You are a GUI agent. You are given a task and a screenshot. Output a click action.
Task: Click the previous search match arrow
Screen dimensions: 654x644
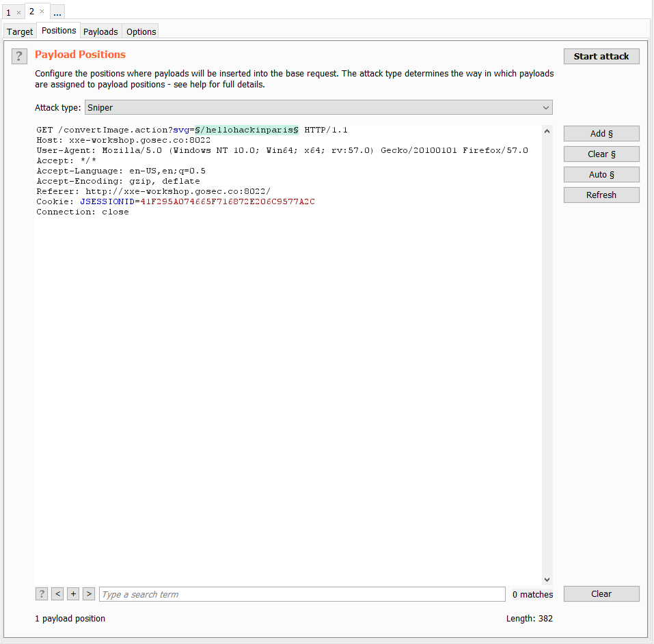click(x=57, y=593)
